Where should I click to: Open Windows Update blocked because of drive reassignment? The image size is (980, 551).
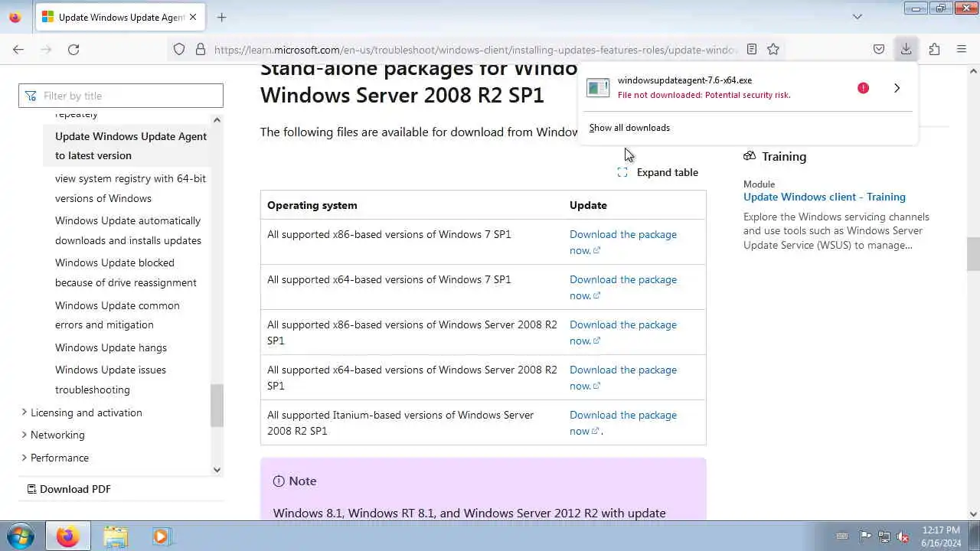[x=126, y=272]
